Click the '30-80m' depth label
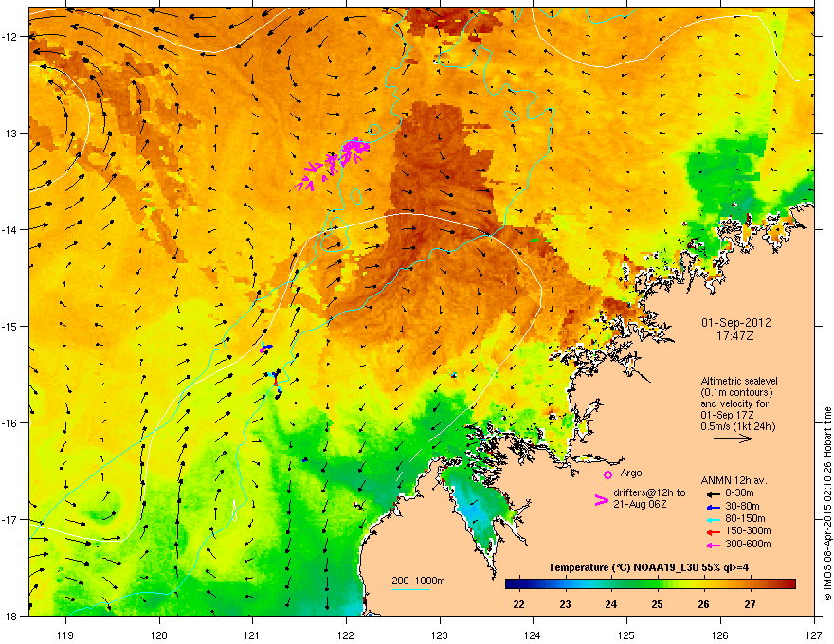Image resolution: width=834 pixels, height=644 pixels. click(x=742, y=506)
